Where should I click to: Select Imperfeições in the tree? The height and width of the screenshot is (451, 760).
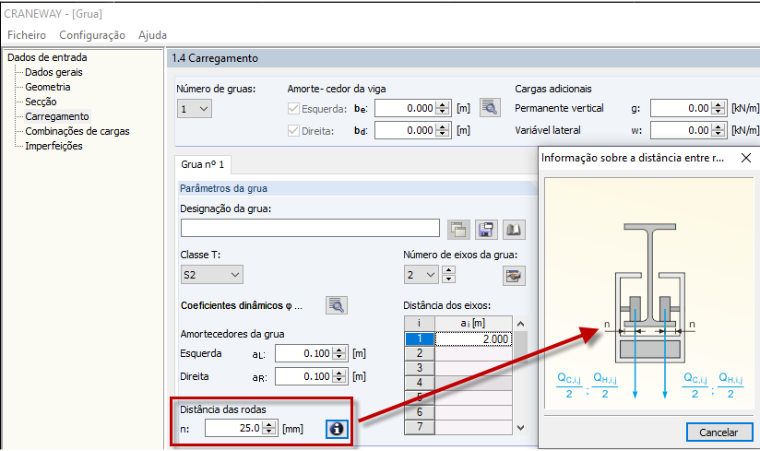(x=54, y=146)
